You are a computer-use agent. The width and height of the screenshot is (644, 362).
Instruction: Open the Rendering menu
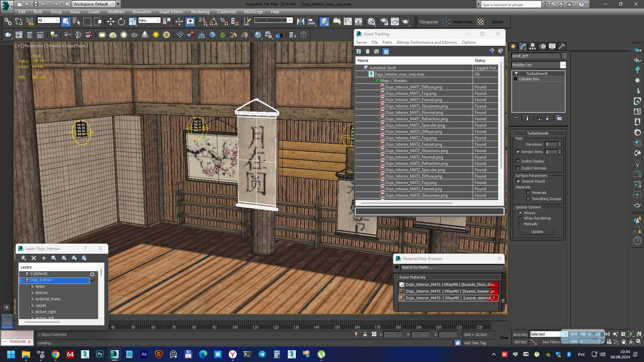tap(200, 12)
